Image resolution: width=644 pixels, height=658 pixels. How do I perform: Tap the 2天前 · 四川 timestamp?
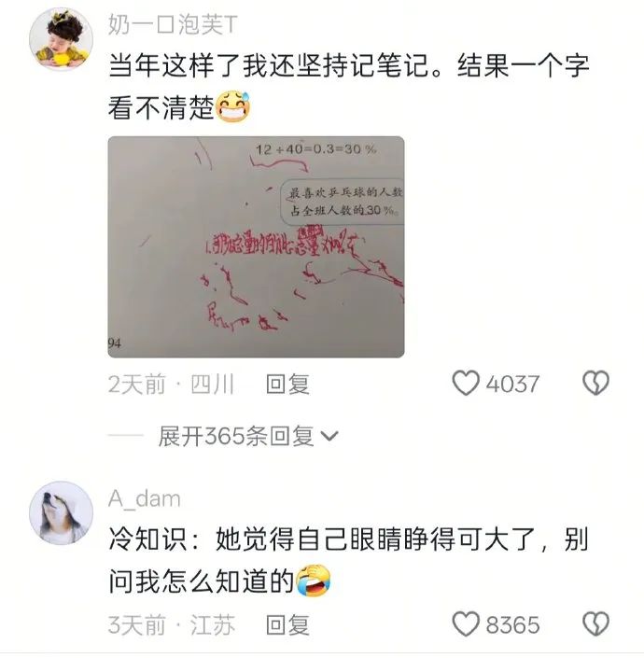171,384
